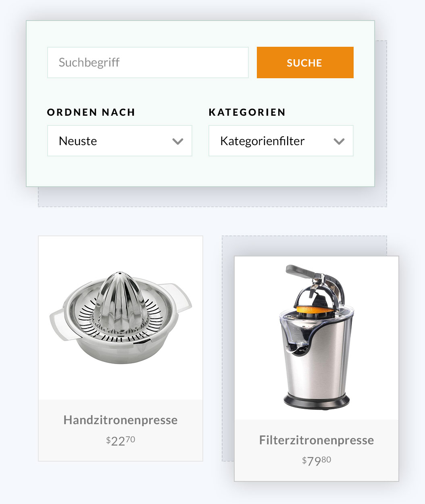
Task: Click the orange SUCHE button
Action: [305, 62]
